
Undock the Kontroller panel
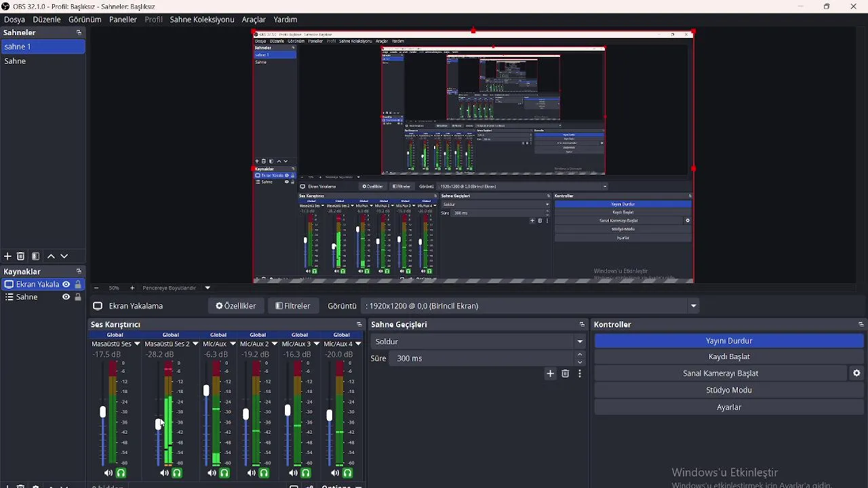(x=861, y=325)
